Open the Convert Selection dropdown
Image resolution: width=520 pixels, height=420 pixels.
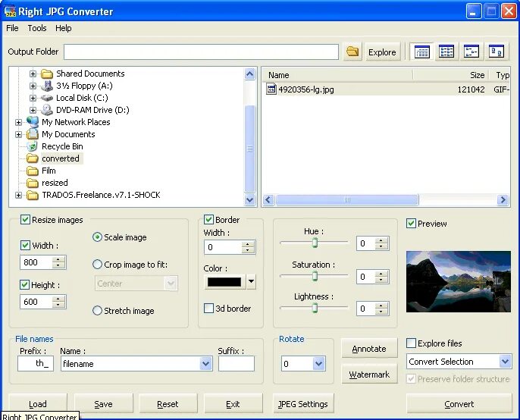point(505,362)
